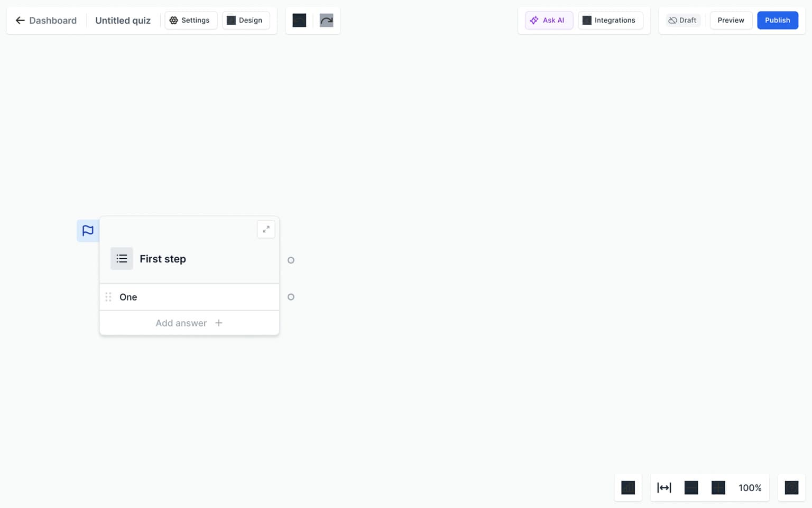Image resolution: width=812 pixels, height=508 pixels.
Task: Rename the Untitled quiz title
Action: coord(123,21)
